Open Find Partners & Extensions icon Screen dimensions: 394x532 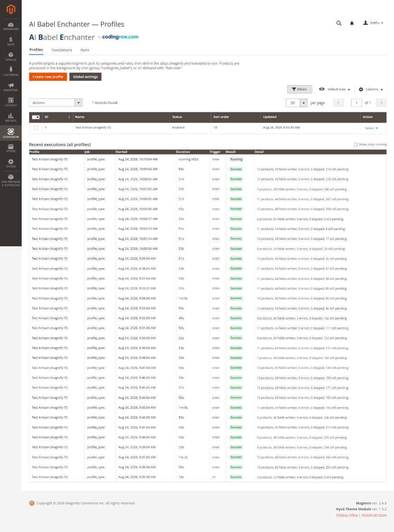pyautogui.click(x=11, y=180)
